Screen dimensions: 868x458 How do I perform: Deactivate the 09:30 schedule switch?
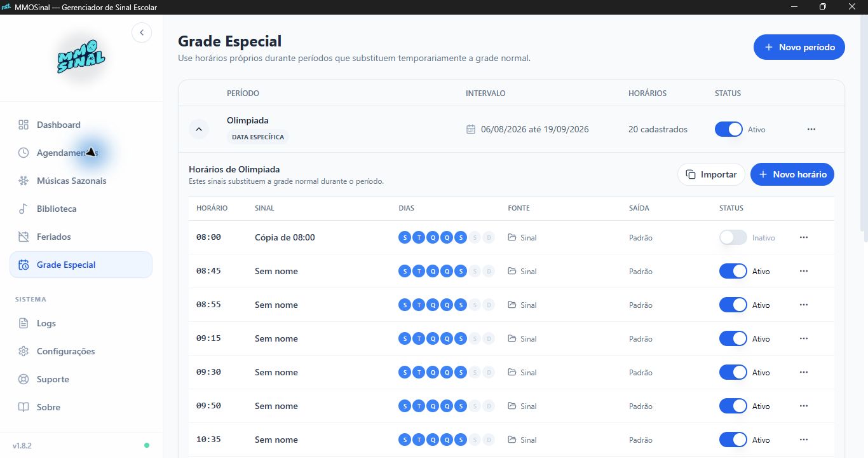733,372
